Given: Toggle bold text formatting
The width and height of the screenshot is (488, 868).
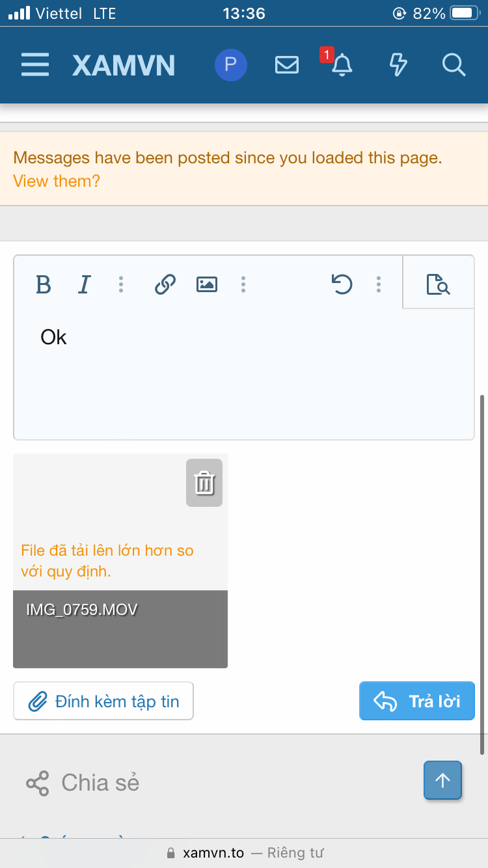Looking at the screenshot, I should coord(44,284).
